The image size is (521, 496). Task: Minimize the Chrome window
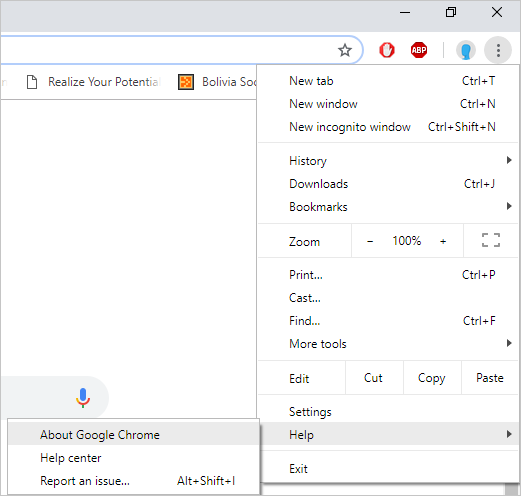(405, 13)
